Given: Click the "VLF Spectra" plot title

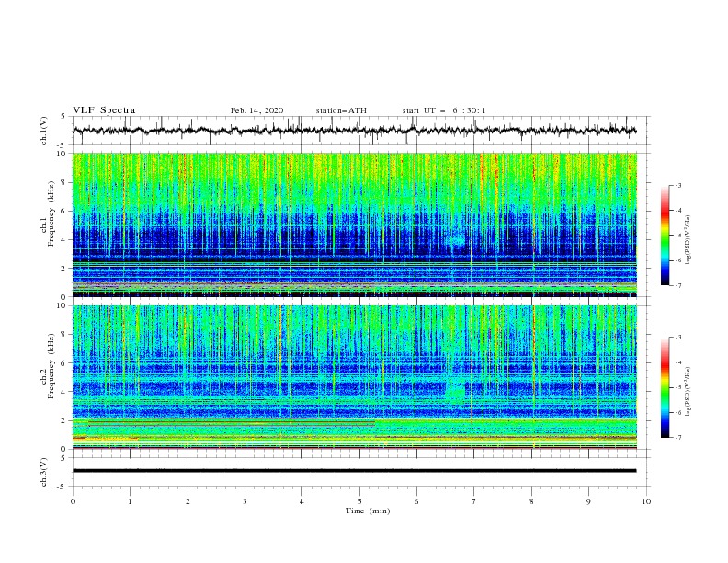Looking at the screenshot, I should [x=104, y=110].
